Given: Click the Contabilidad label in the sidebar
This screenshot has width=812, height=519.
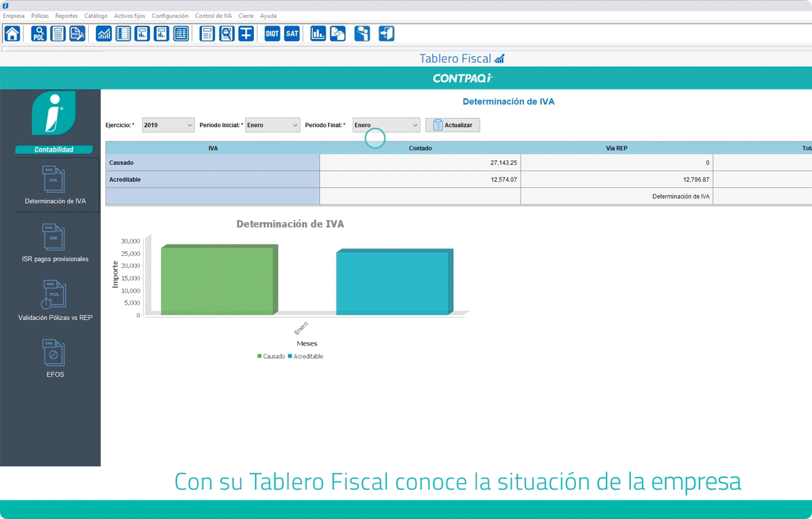Looking at the screenshot, I should coord(54,149).
